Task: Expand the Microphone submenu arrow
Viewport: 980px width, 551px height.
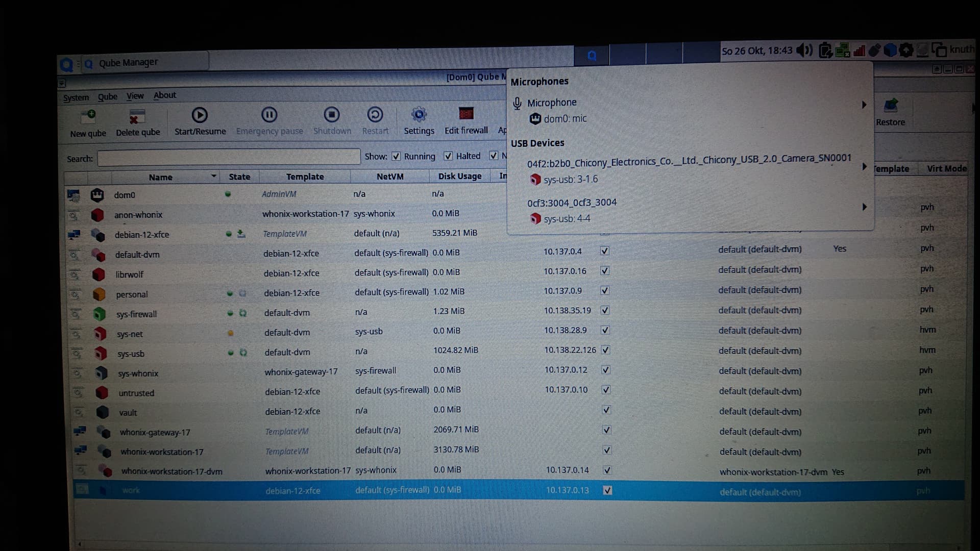Action: 864,105
